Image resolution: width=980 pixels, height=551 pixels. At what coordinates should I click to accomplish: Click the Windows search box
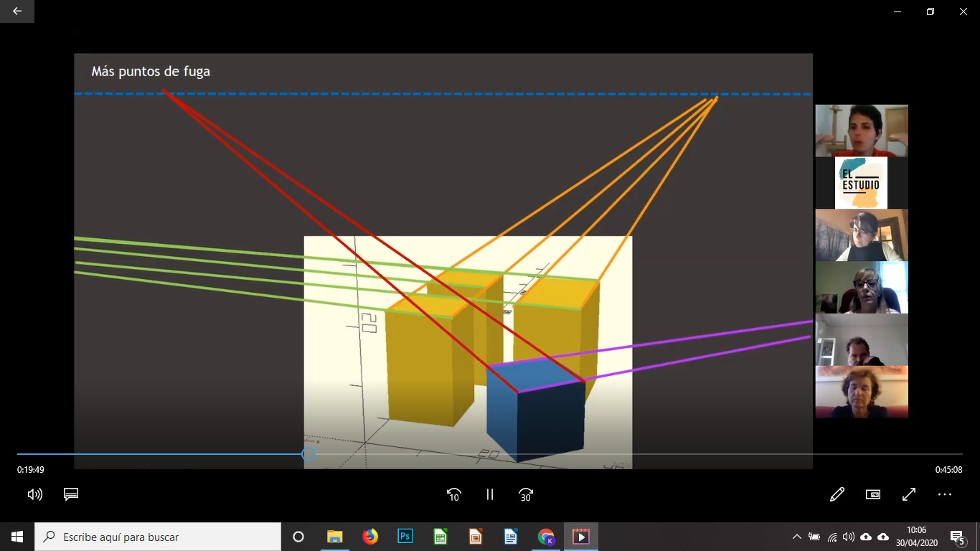point(158,537)
